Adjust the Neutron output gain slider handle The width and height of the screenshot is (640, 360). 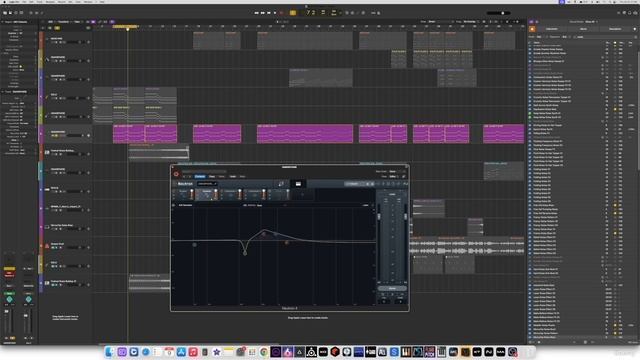pyautogui.click(x=406, y=217)
